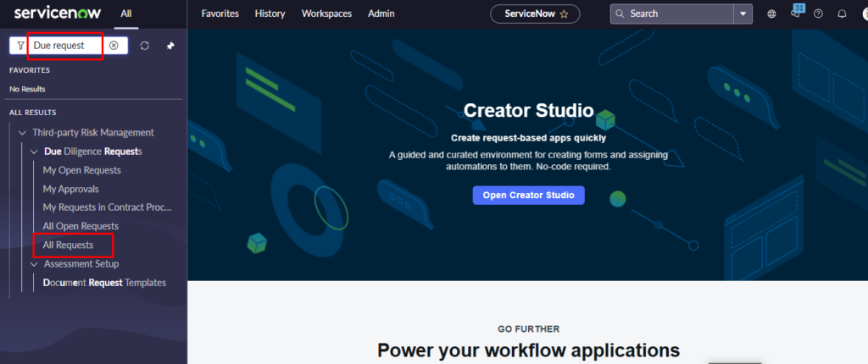Collapse the Third-party Risk Management section

click(x=21, y=132)
